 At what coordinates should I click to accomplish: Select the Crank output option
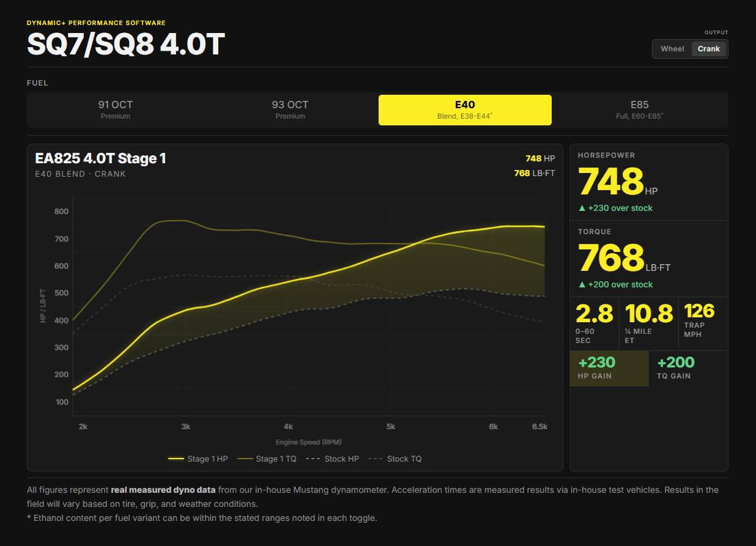709,49
